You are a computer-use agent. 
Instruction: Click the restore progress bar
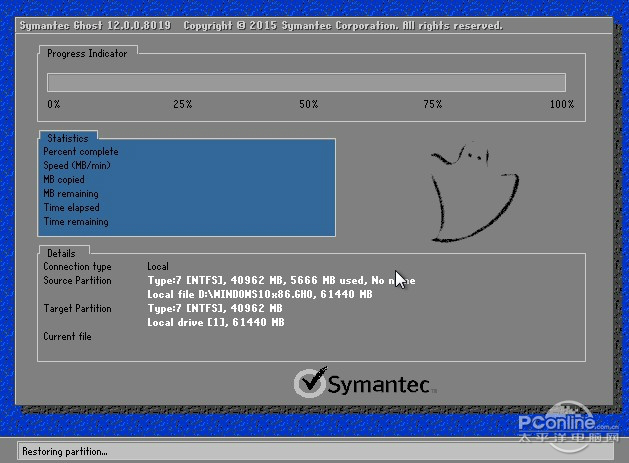coord(306,83)
